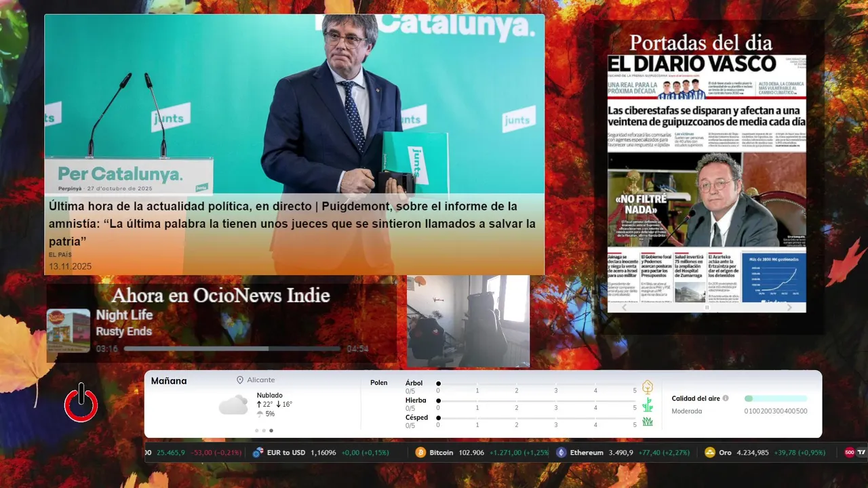Click the track duration 04:54
Screen dimensions: 868x488
click(x=357, y=349)
